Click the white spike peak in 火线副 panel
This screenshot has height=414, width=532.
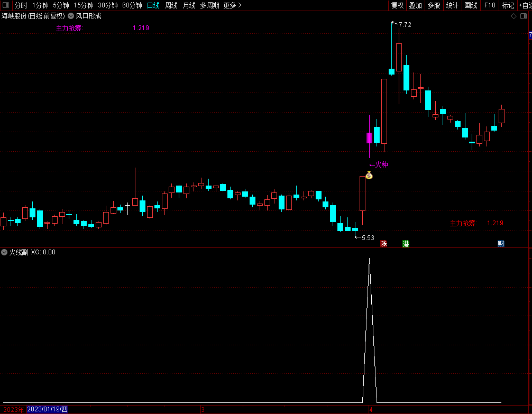(370, 259)
